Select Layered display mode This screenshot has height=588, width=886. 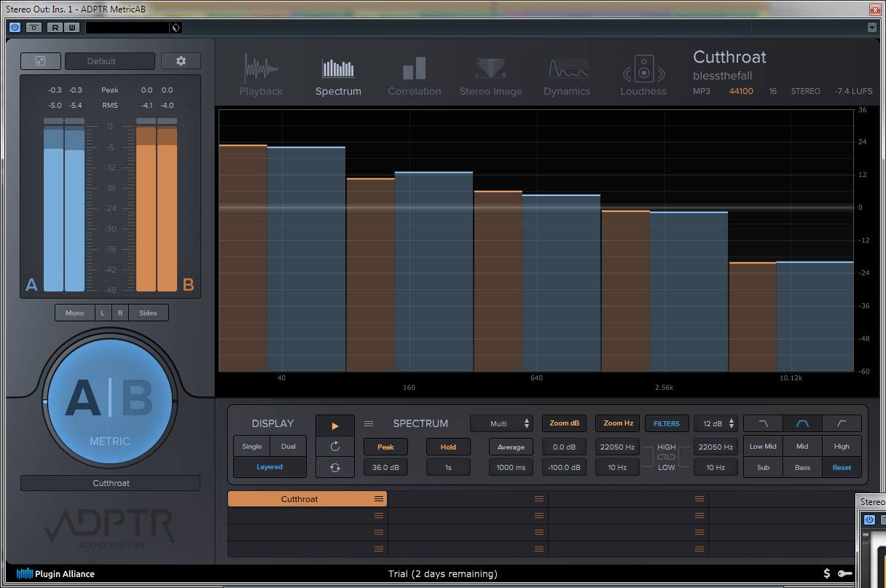tap(270, 467)
